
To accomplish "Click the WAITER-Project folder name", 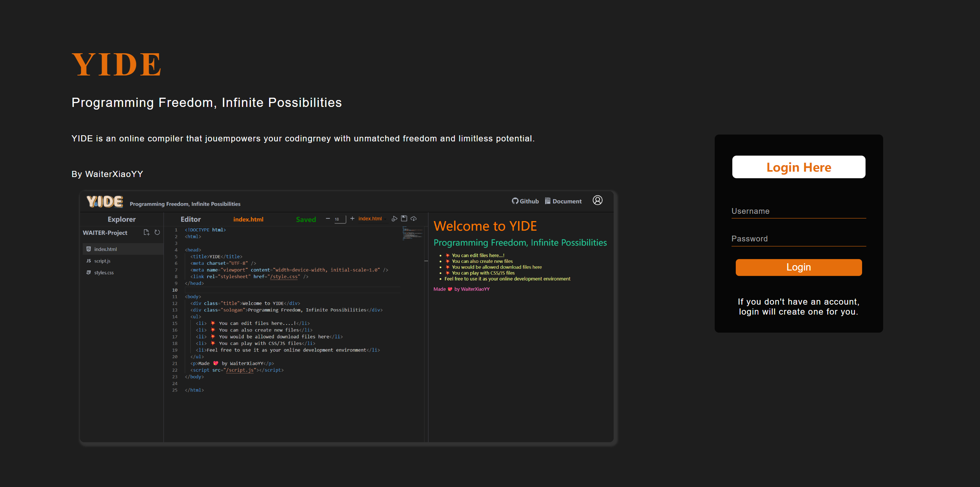I will tap(105, 233).
